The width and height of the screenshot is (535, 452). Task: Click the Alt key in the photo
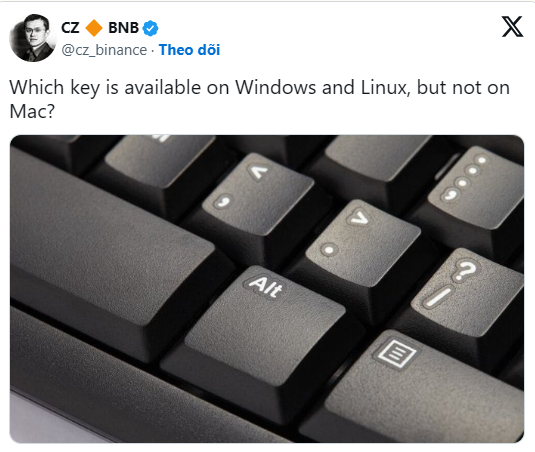click(x=265, y=324)
